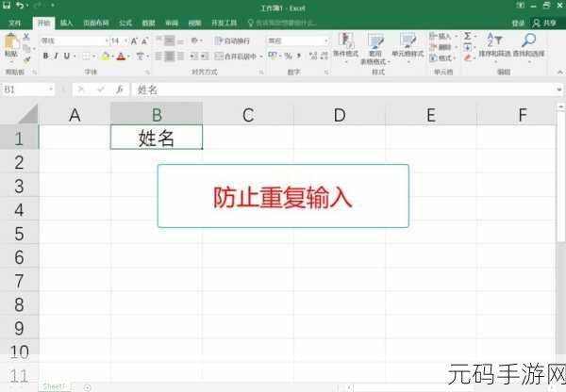Expand the Name Box B1 dropdown
Viewport: 566px width, 392px height.
51,90
